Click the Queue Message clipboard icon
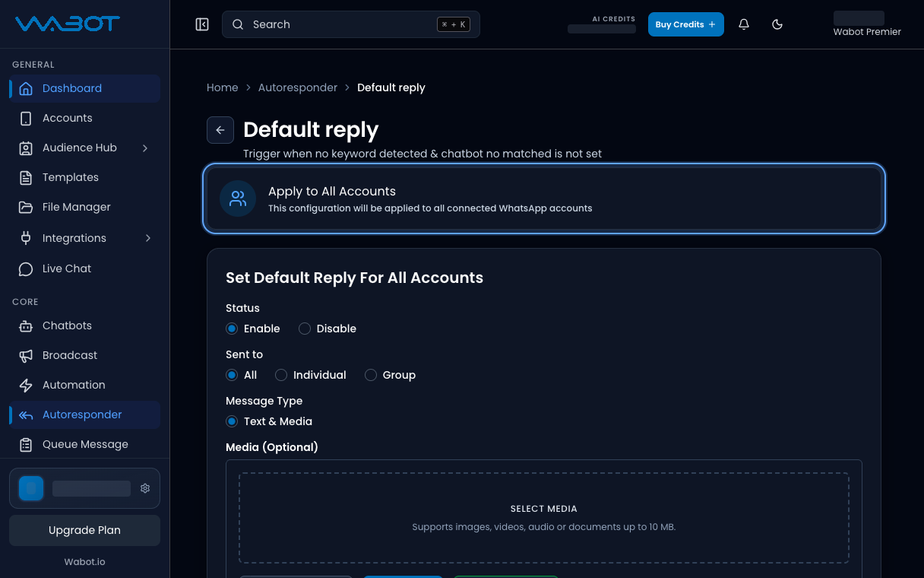Viewport: 924px width, 578px height. click(26, 444)
